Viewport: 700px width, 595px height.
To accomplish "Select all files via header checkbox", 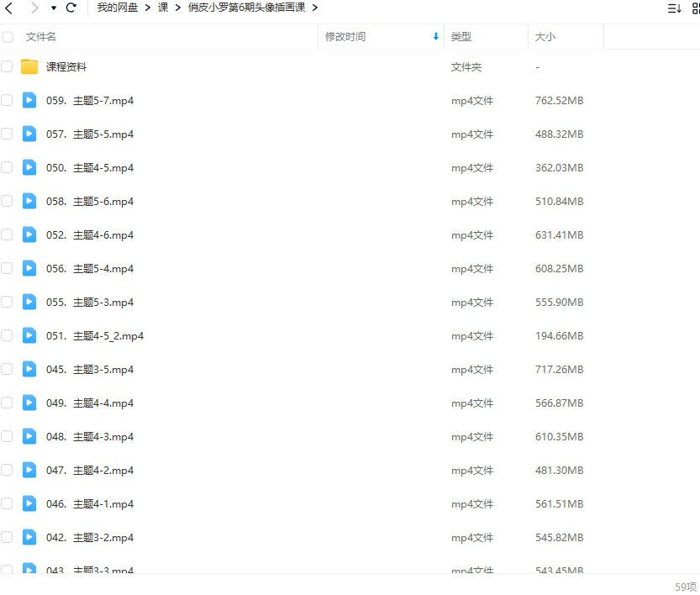I will tap(7, 36).
